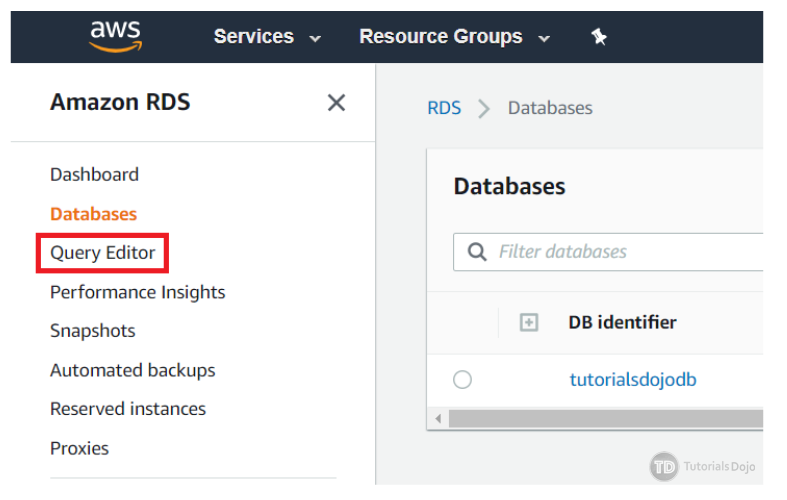
Task: Open Dashboard in the sidebar
Action: 94,174
